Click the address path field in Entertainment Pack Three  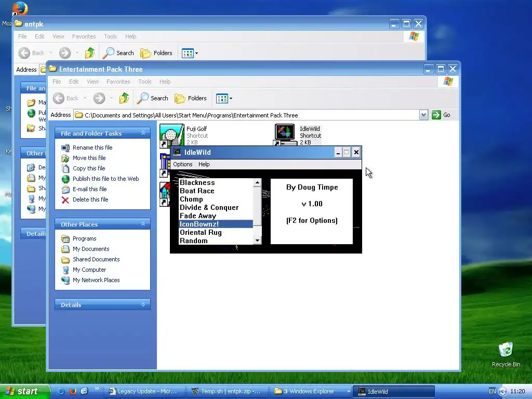pyautogui.click(x=246, y=115)
